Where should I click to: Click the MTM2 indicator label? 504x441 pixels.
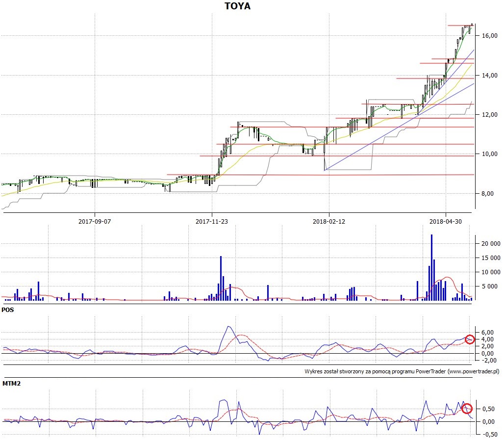pos(11,384)
